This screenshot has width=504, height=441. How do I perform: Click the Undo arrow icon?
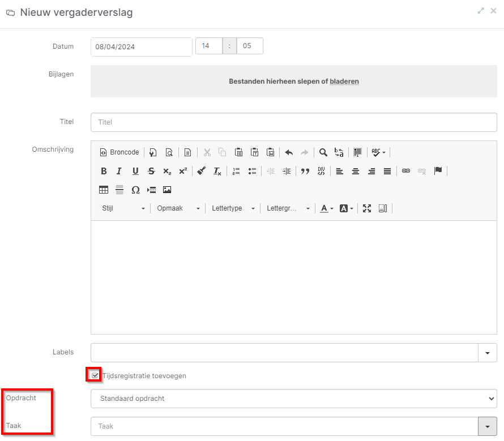(x=289, y=152)
